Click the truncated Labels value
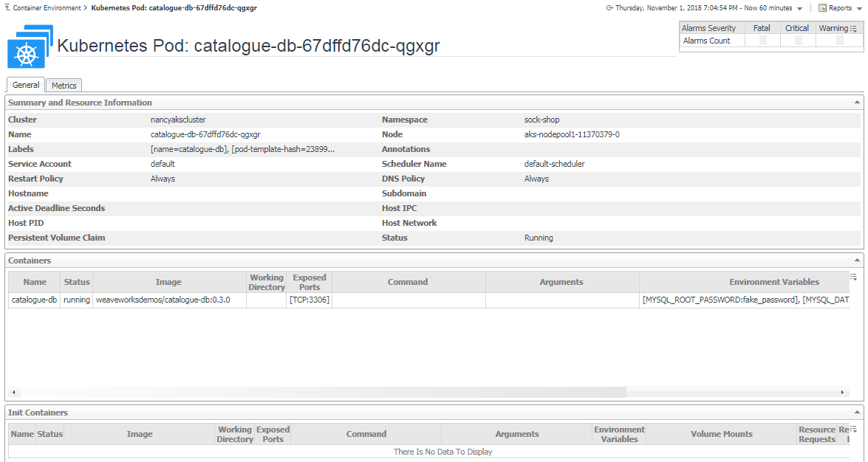Viewport: 868px width, 462px height. (242, 149)
